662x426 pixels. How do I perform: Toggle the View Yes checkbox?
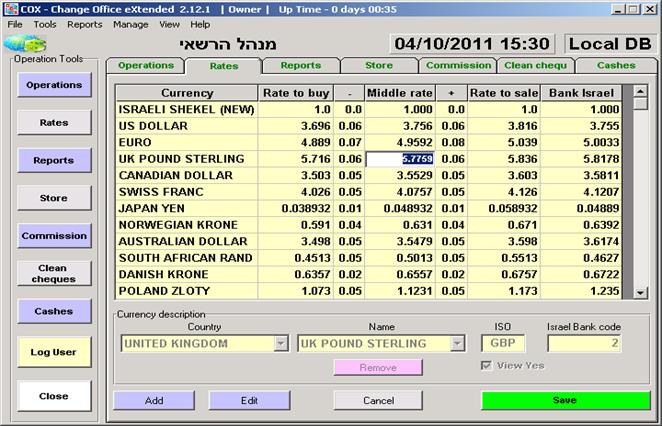487,366
